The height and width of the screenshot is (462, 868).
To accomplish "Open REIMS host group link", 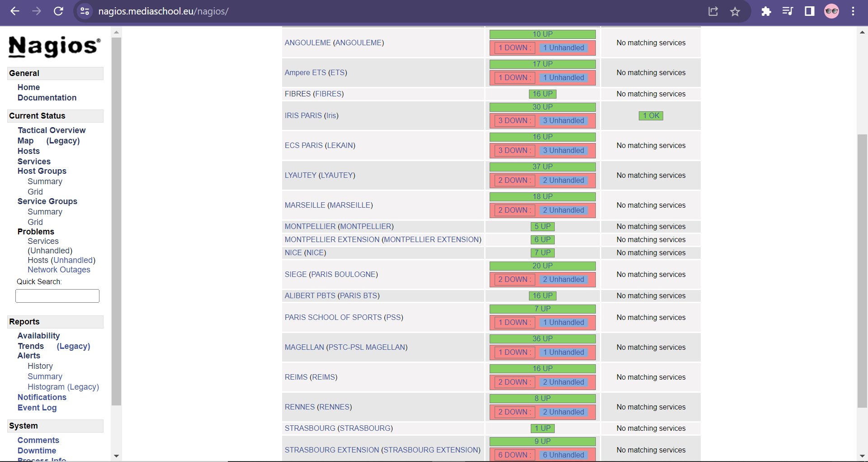I will point(296,377).
